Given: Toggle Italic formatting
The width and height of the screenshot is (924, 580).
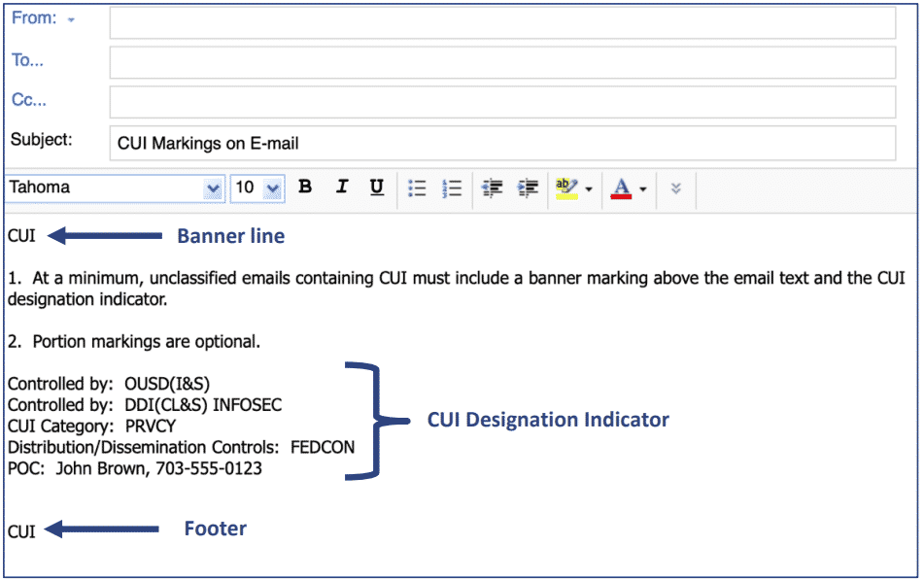Looking at the screenshot, I should (342, 188).
